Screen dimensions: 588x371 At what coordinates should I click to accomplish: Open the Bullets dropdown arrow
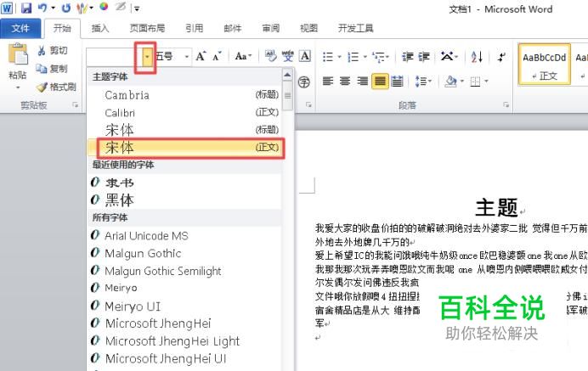(x=339, y=57)
